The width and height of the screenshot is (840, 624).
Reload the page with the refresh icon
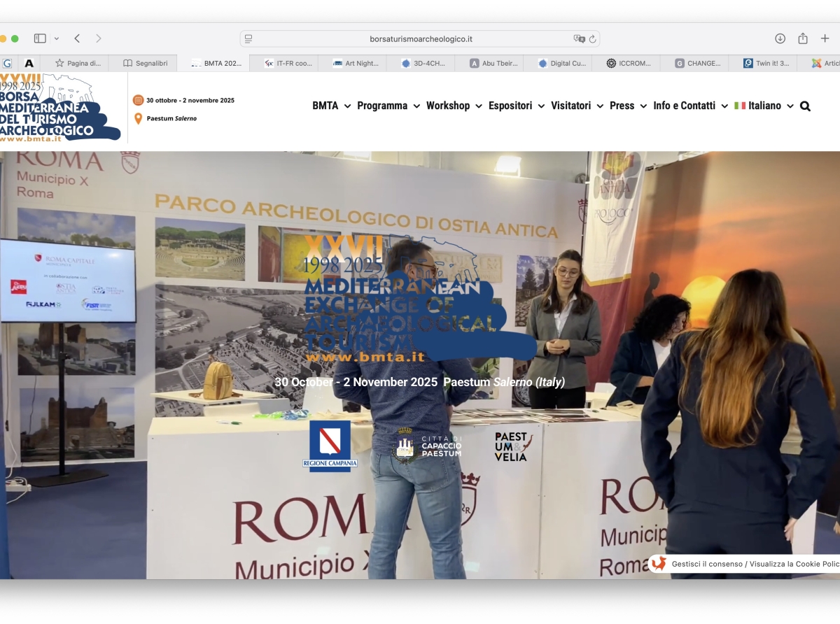(592, 39)
